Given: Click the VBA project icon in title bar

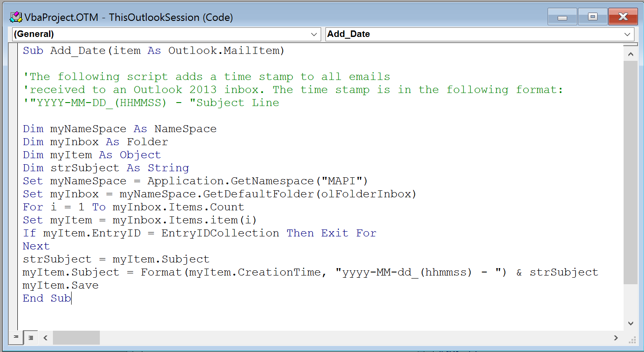Looking at the screenshot, I should 16,17.
